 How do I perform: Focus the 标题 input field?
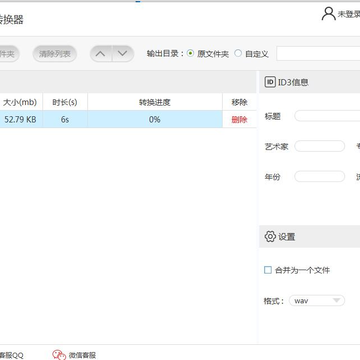tap(327, 116)
